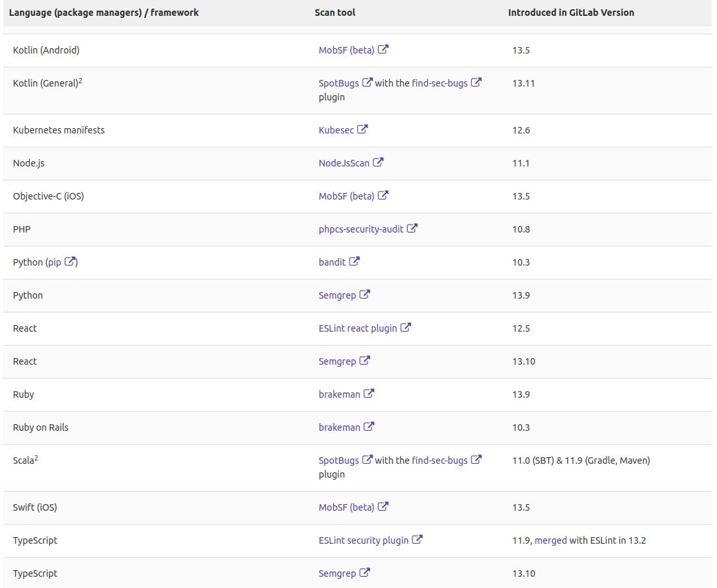Click external link icon next to NodeJsScan
The width and height of the screenshot is (717, 588).
378,163
